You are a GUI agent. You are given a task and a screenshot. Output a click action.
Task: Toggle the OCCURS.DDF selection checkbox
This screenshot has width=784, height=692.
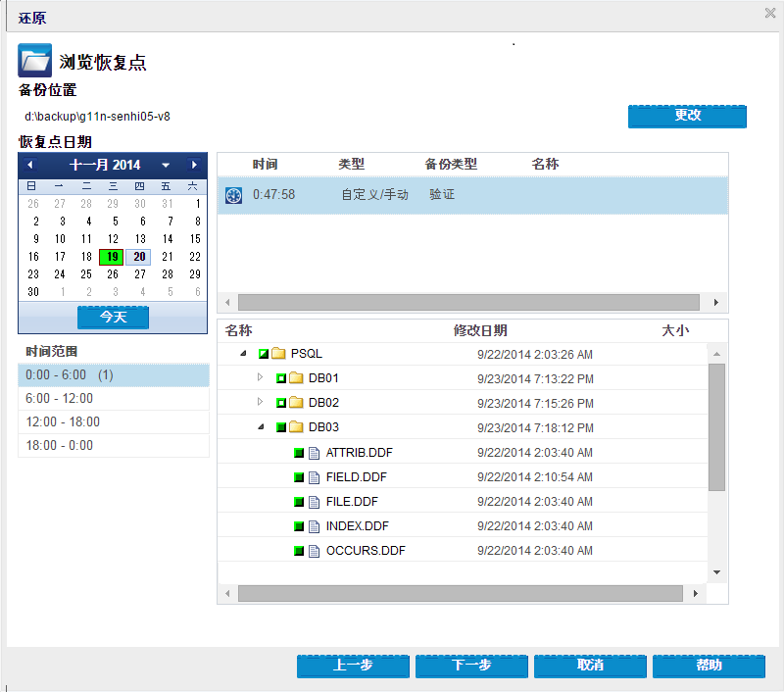299,551
